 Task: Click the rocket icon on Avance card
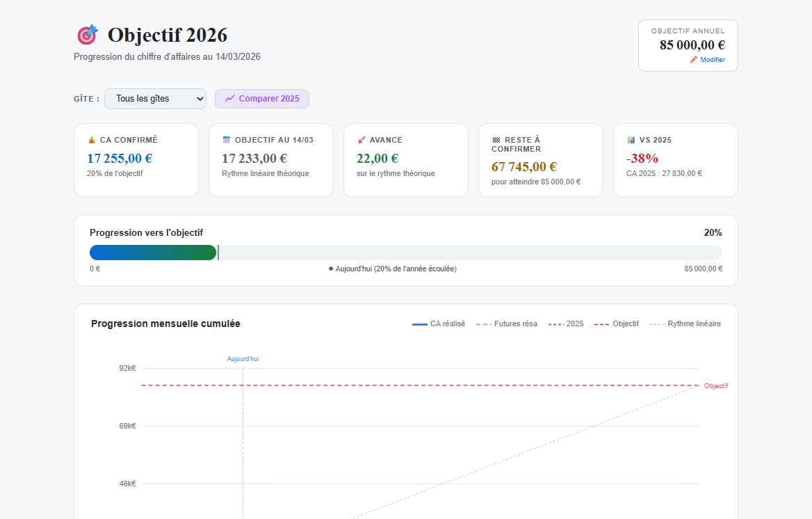tap(362, 140)
